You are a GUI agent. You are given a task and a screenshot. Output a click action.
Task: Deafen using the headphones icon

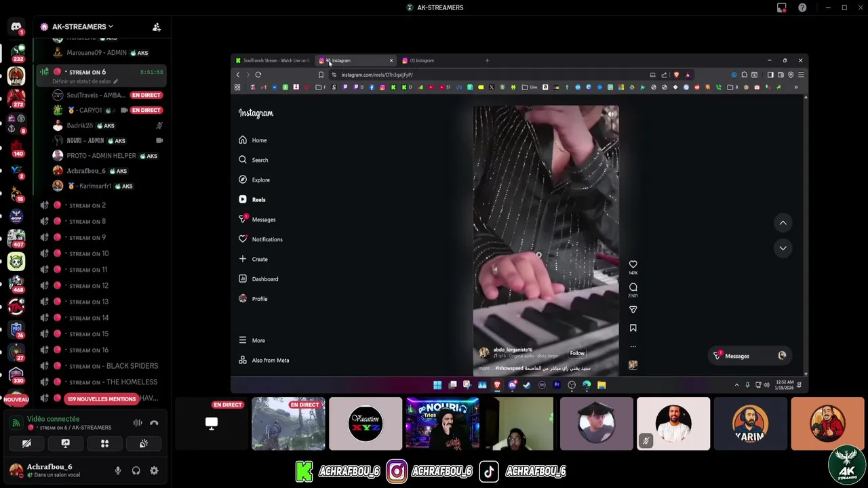click(136, 470)
